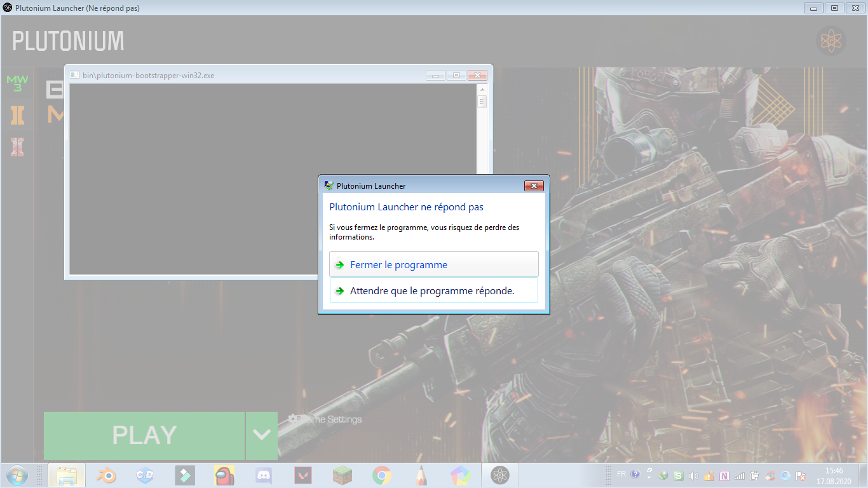Launch Blender from the taskbar

tap(106, 475)
